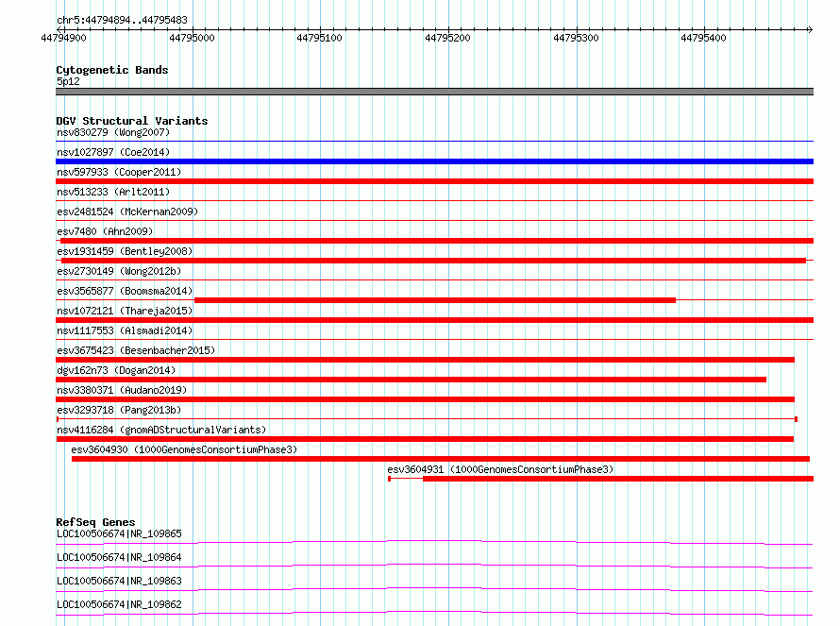Click the 44795000 ruler position label
The height and width of the screenshot is (626, 840).
coord(192,38)
